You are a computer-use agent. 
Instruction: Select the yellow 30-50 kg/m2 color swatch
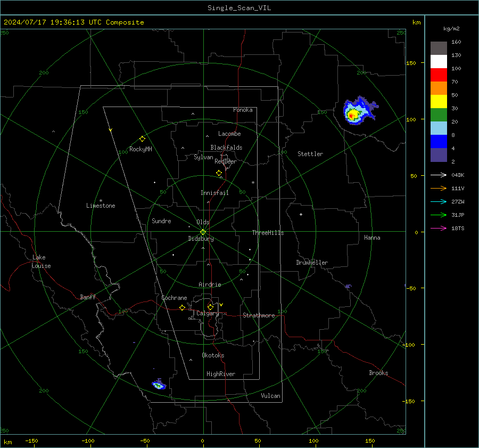point(439,102)
